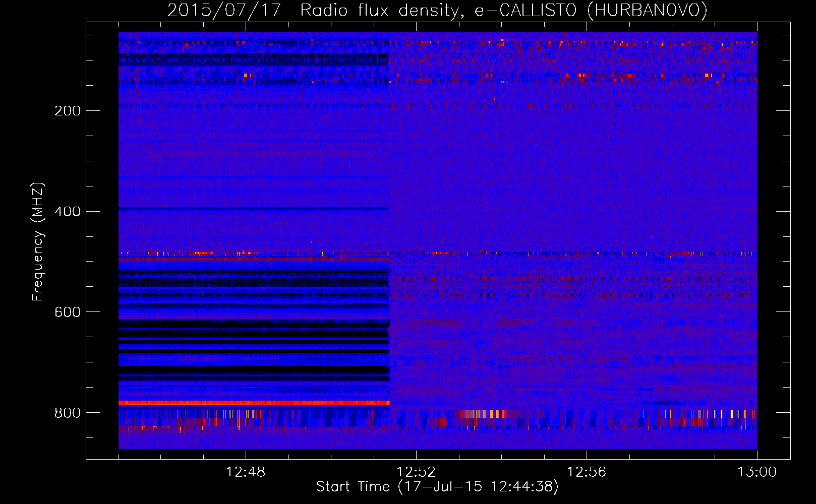Click the plot title naming e-CALLISTO (HURBANOVO)
Viewport: 816px width, 504px height.
click(437, 10)
